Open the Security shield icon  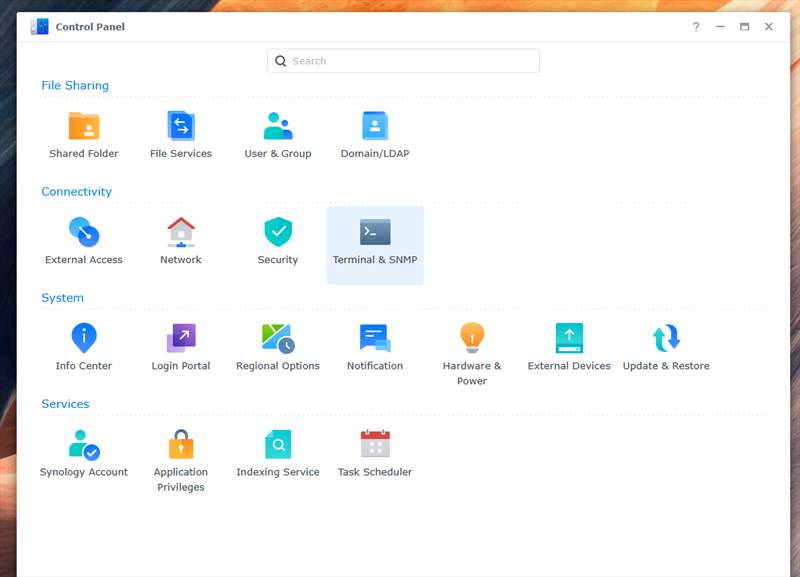tap(278, 232)
